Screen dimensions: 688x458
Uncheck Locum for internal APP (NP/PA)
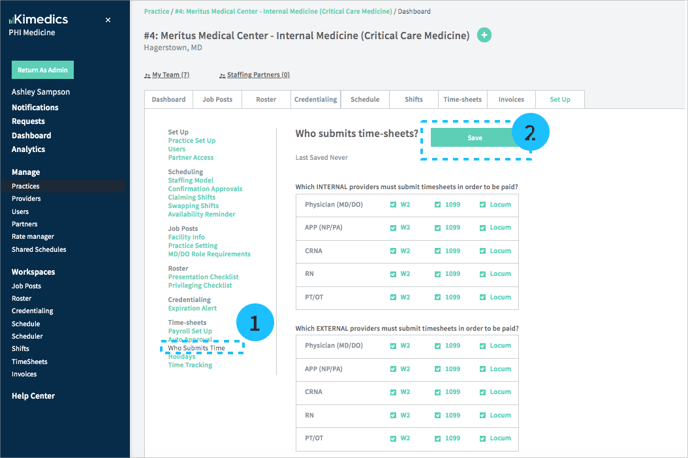[483, 228]
